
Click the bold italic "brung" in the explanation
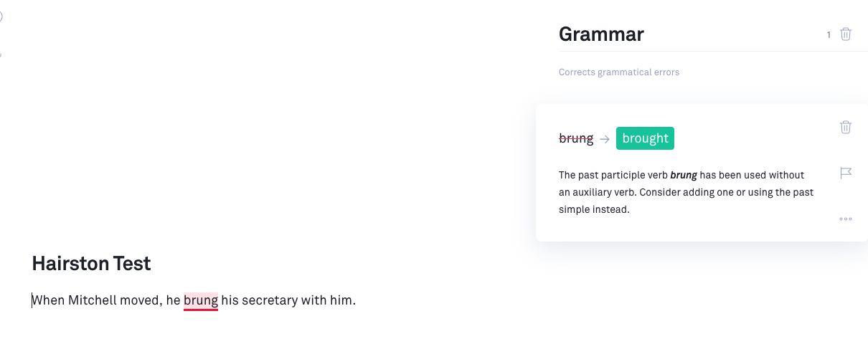click(x=684, y=175)
